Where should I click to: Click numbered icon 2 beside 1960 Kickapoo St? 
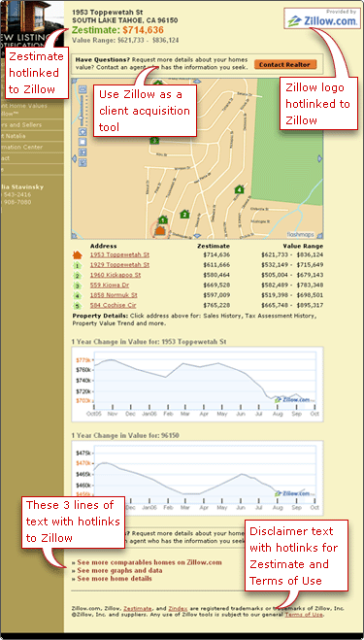(x=78, y=276)
